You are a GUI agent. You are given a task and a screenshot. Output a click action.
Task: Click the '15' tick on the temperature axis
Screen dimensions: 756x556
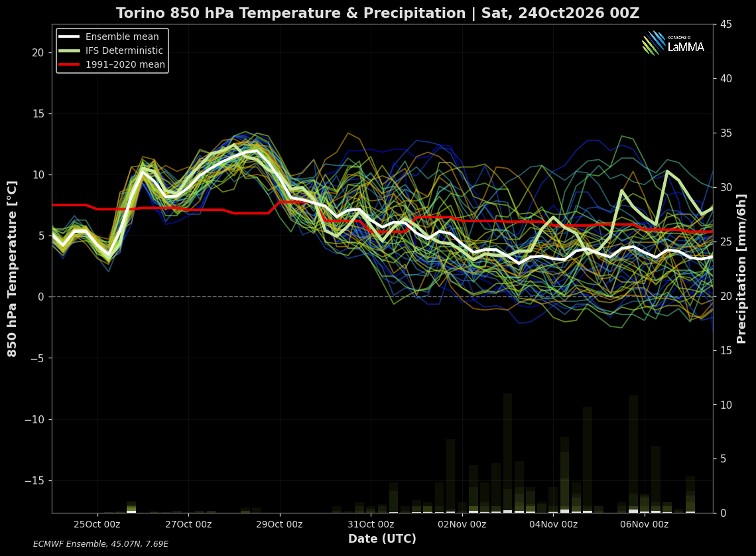coord(38,114)
